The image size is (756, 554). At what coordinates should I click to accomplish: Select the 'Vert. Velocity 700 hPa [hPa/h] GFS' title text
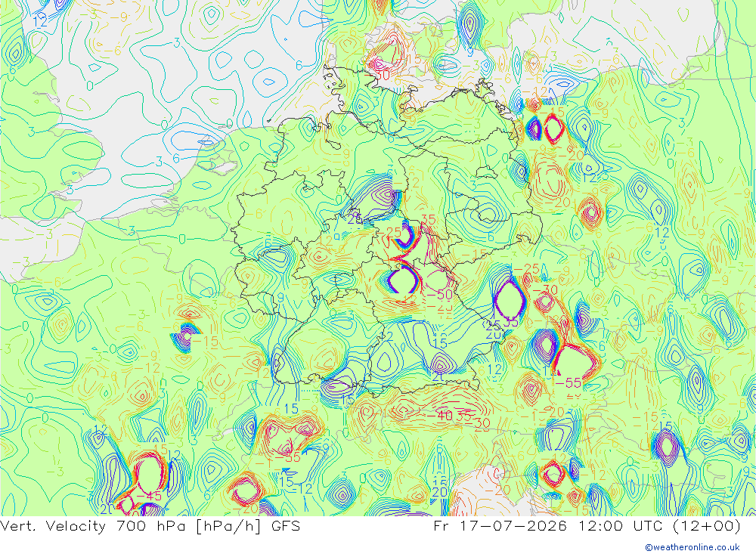150,525
